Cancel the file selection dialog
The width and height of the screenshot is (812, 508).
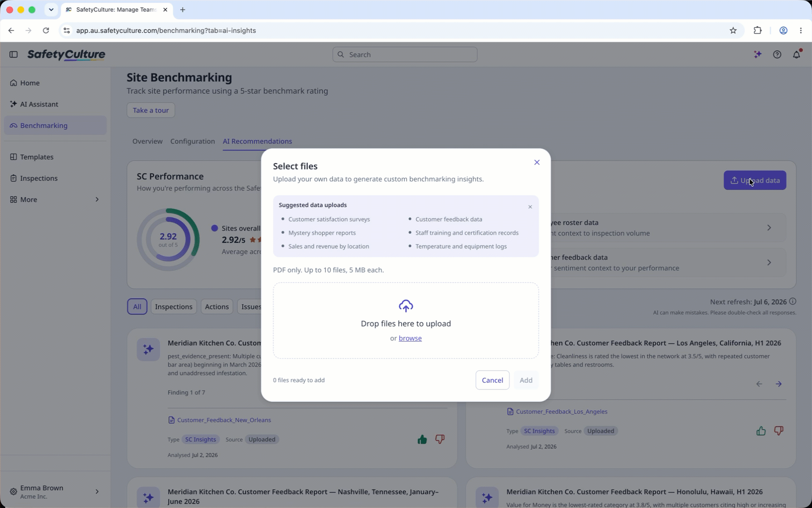coord(492,380)
